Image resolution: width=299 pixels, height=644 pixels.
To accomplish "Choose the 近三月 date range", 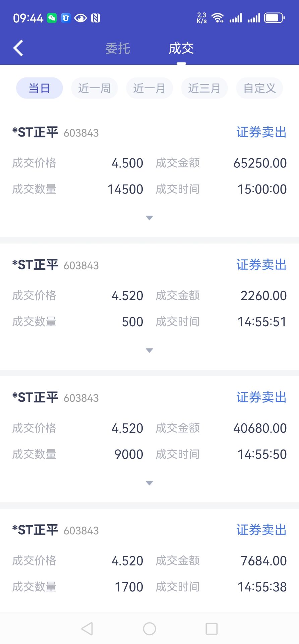I will click(x=204, y=88).
